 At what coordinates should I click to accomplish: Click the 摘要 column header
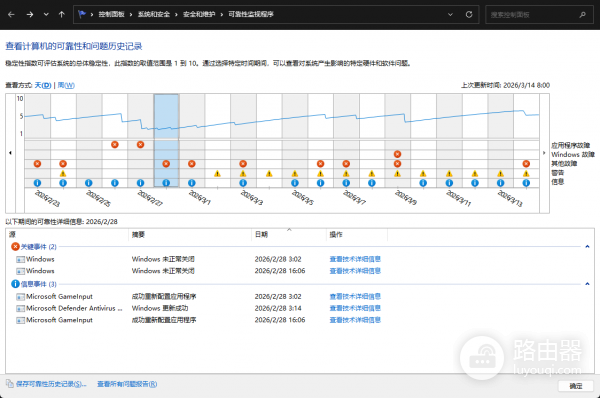[x=190, y=235]
